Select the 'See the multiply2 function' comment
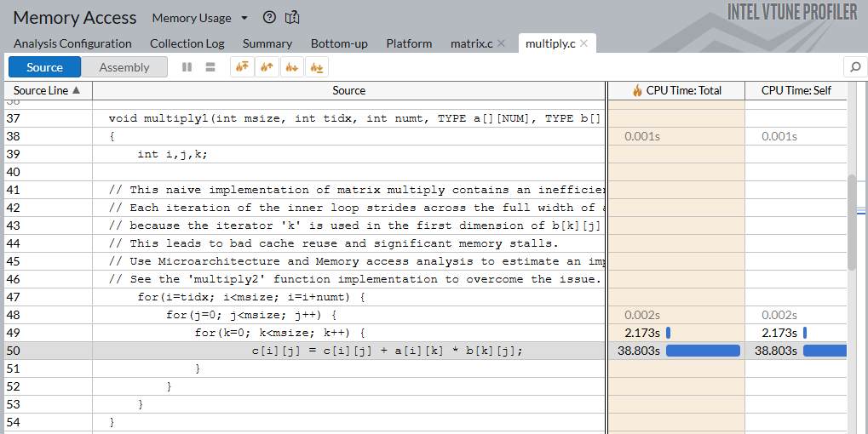 point(355,279)
